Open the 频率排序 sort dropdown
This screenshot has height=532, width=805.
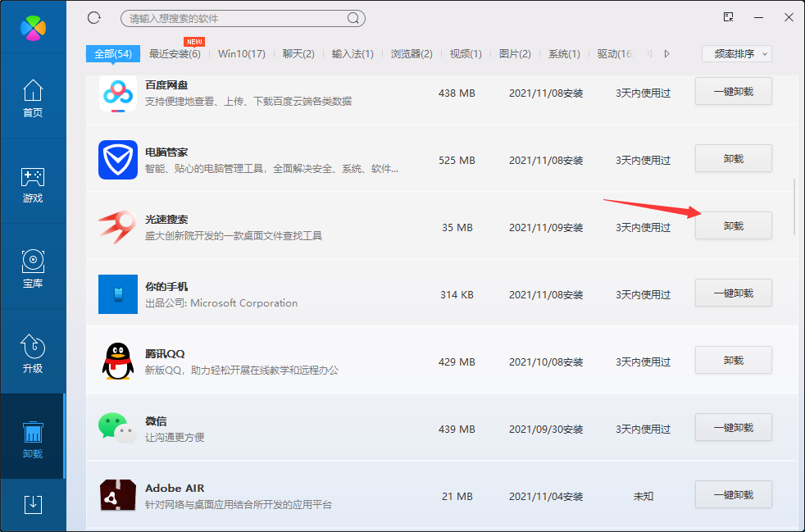click(737, 54)
